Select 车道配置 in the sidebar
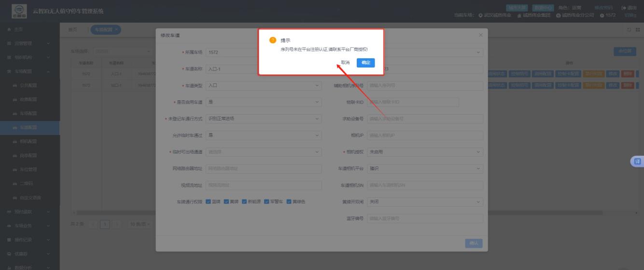Viewport: 644px width, 270px height. coord(30,127)
